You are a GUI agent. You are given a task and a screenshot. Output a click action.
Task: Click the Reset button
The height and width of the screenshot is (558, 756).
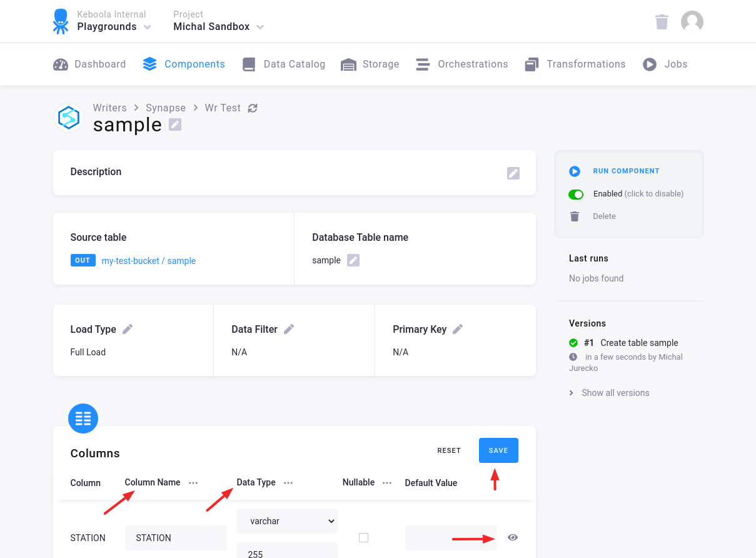(x=449, y=450)
